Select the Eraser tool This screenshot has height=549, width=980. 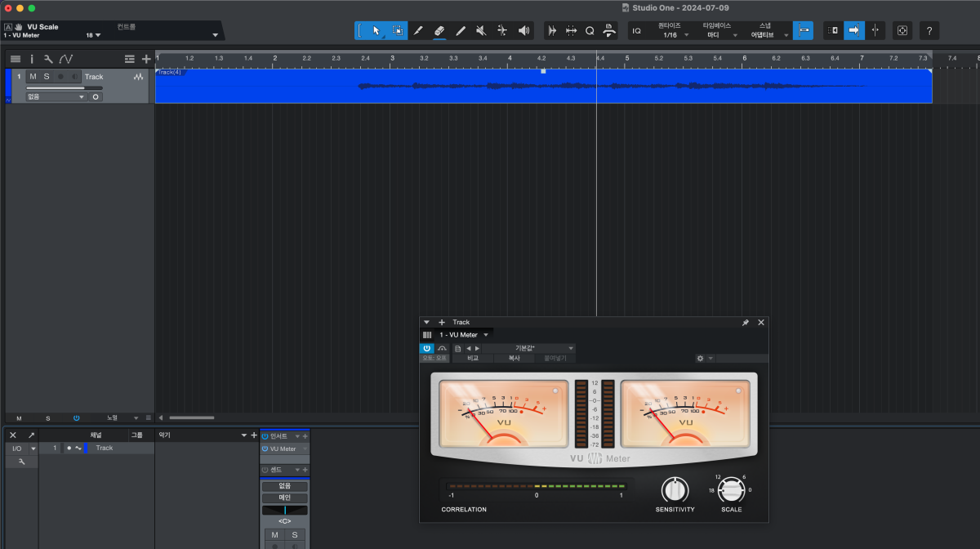click(439, 30)
